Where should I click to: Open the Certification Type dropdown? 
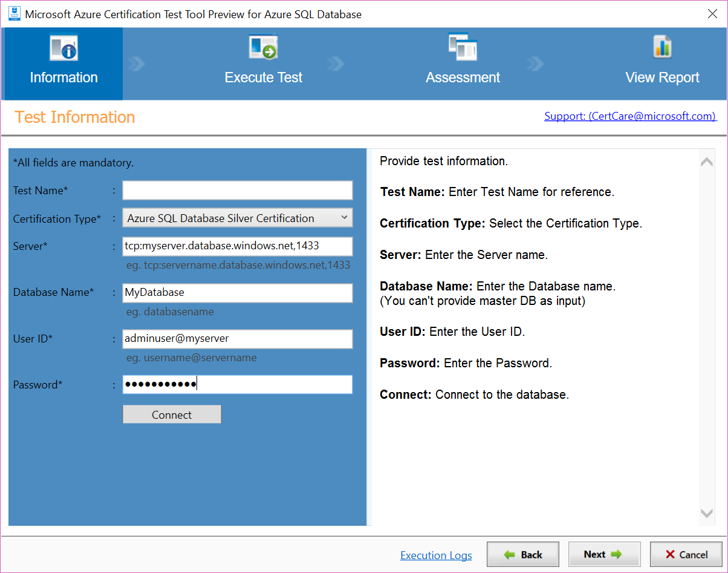tap(238, 218)
